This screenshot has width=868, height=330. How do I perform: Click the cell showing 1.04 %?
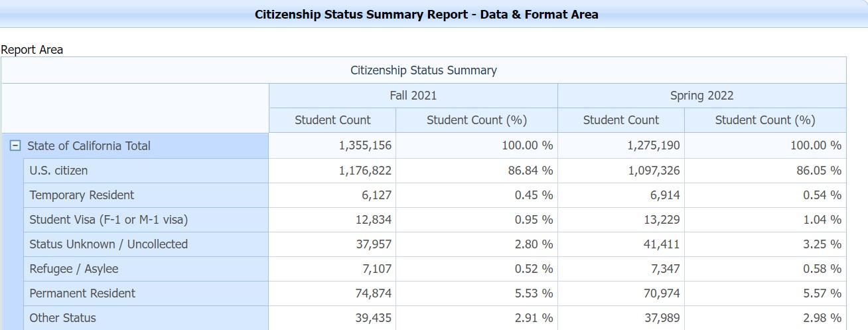click(765, 220)
